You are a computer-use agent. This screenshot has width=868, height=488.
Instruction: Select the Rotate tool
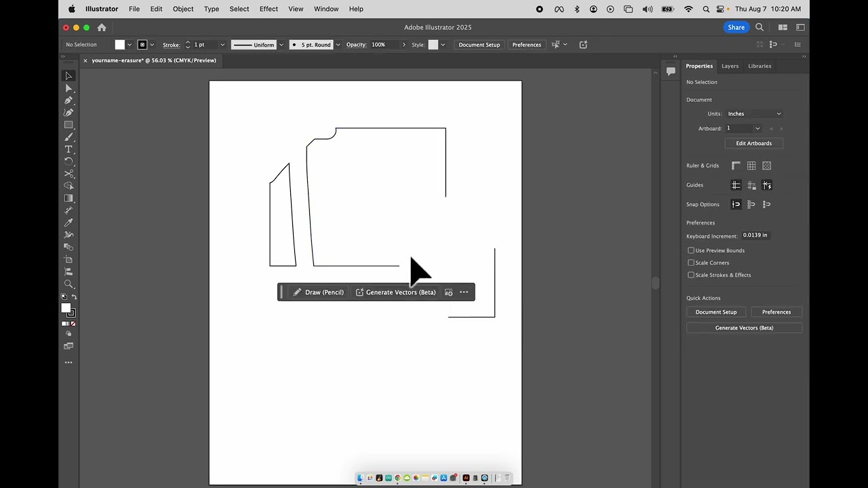click(68, 161)
